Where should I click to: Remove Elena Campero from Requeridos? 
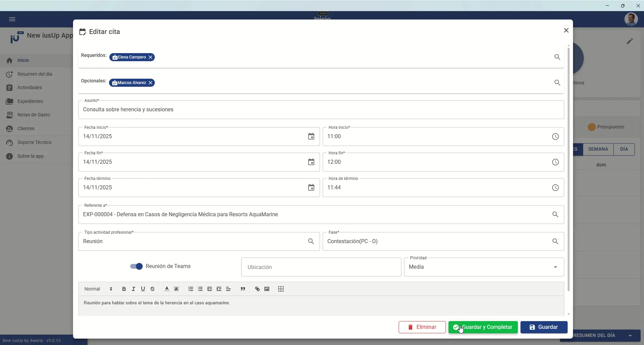click(x=151, y=57)
